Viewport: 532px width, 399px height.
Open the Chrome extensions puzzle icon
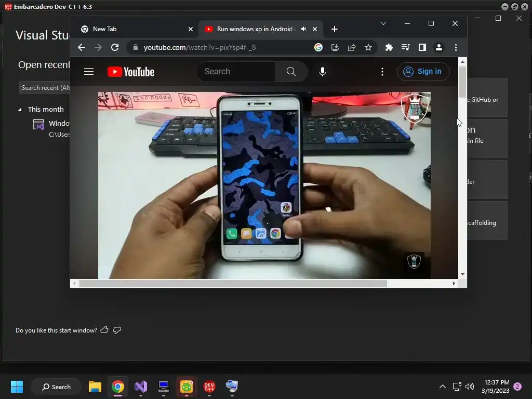click(389, 47)
